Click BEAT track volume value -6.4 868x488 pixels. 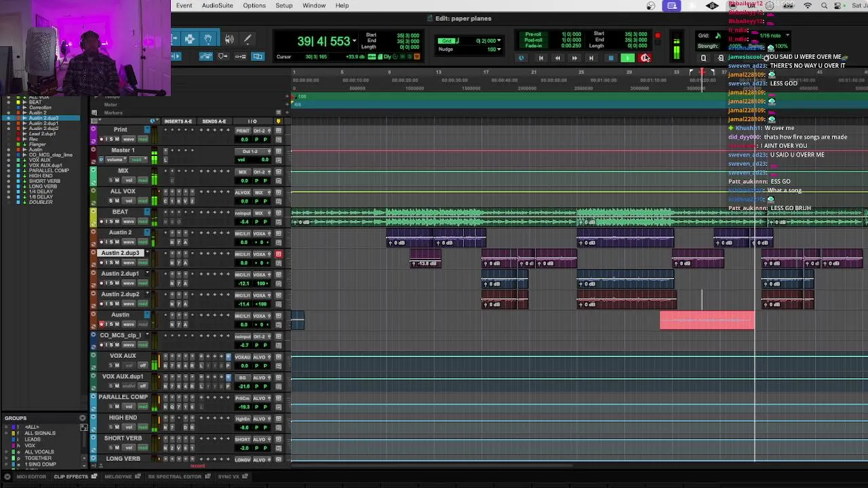243,222
